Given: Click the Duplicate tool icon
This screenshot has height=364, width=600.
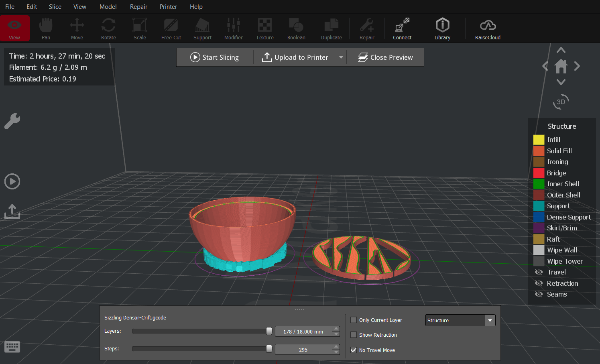Looking at the screenshot, I should tap(332, 28).
